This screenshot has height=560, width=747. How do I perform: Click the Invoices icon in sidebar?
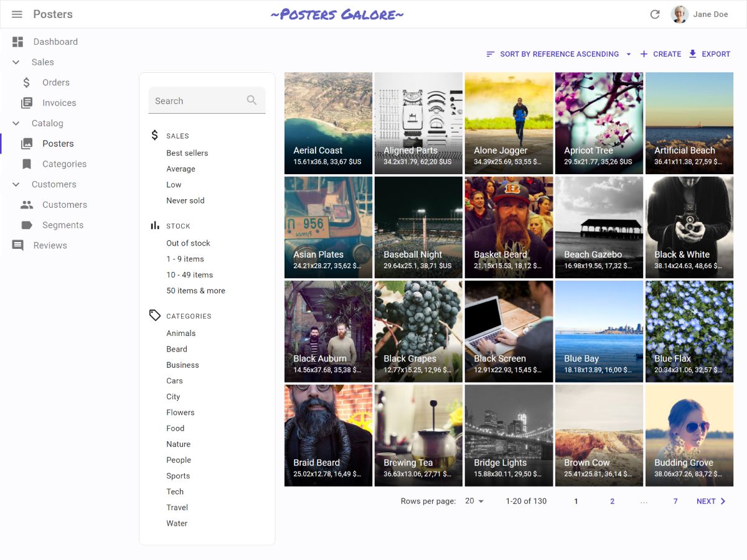click(27, 103)
